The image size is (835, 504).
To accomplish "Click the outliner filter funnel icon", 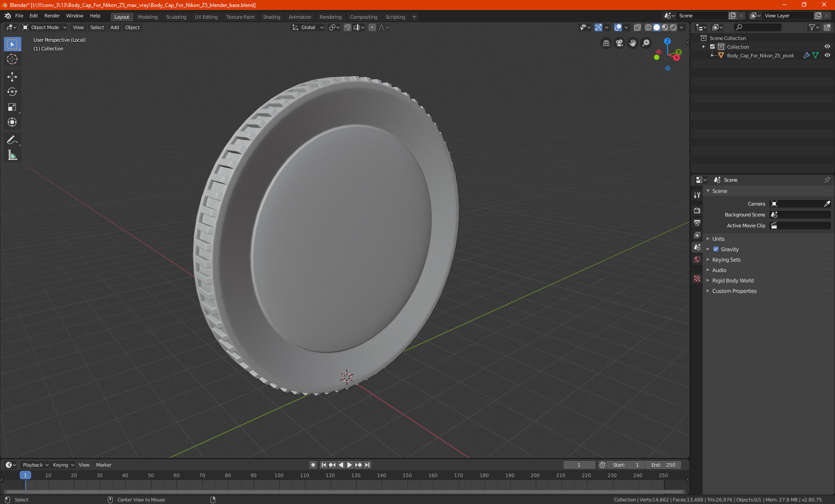I will click(x=812, y=27).
